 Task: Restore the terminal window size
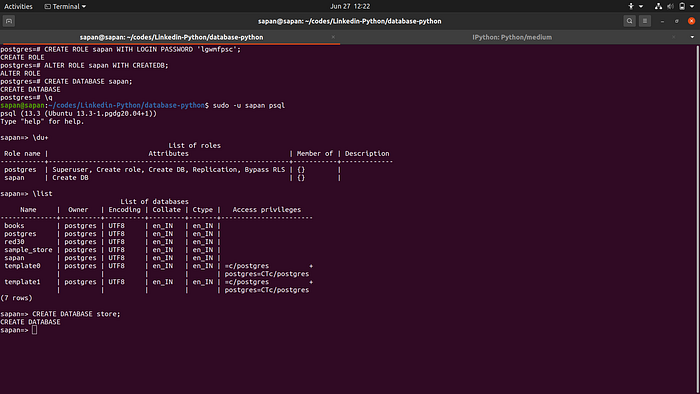677,21
